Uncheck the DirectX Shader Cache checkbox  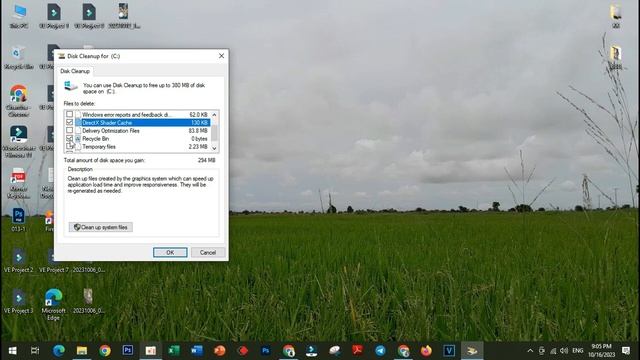(69, 122)
